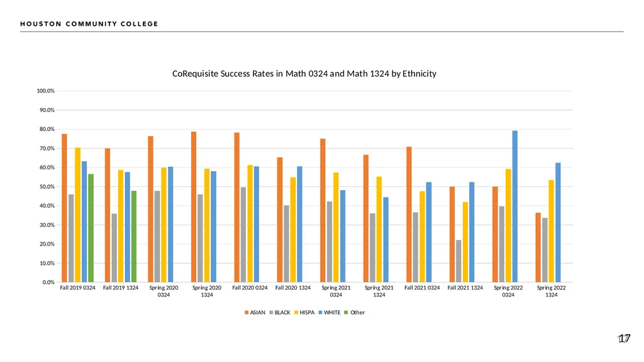Click the chart title about CoRequisite Success Rates
644x362 pixels.
pos(304,74)
